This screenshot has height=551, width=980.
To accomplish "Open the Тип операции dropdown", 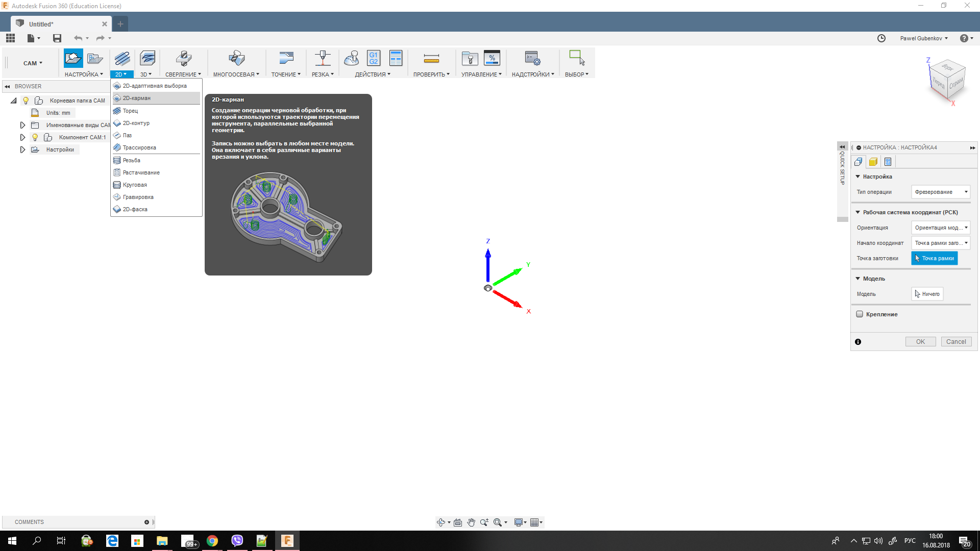I will point(940,192).
